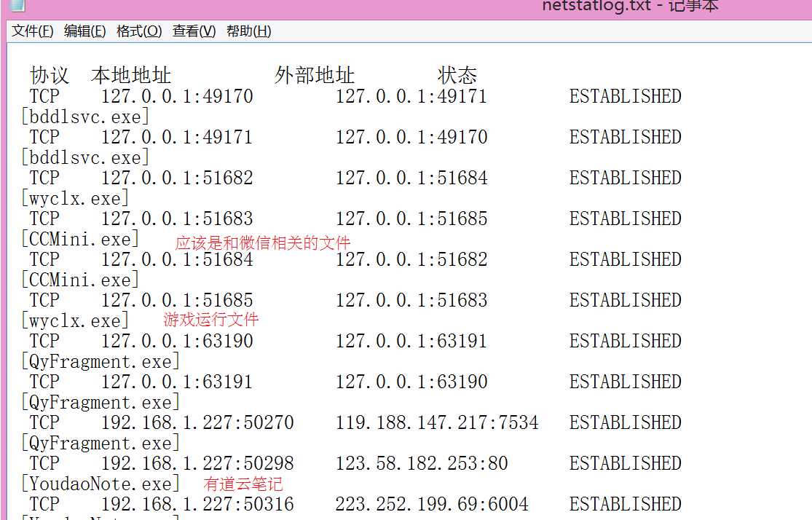Open the 文件(F) menu

[x=33, y=31]
